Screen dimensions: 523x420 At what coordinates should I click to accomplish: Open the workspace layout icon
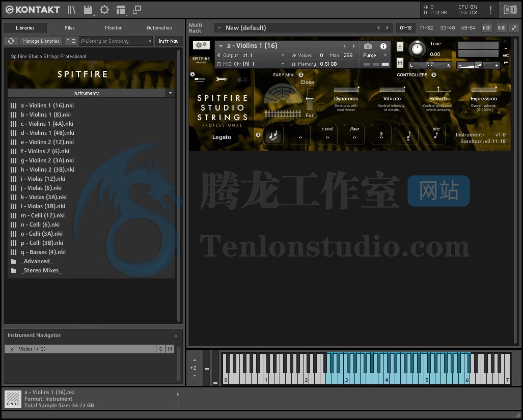[x=120, y=10]
